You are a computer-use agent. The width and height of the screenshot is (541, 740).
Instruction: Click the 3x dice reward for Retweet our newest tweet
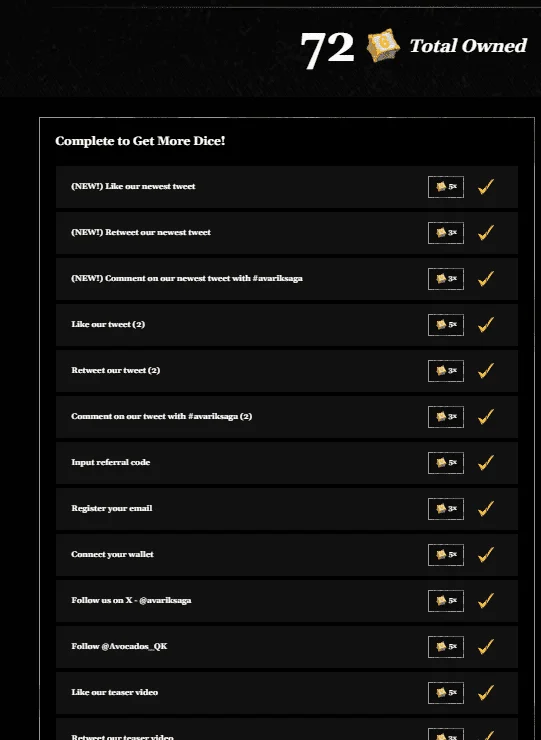[x=446, y=233]
